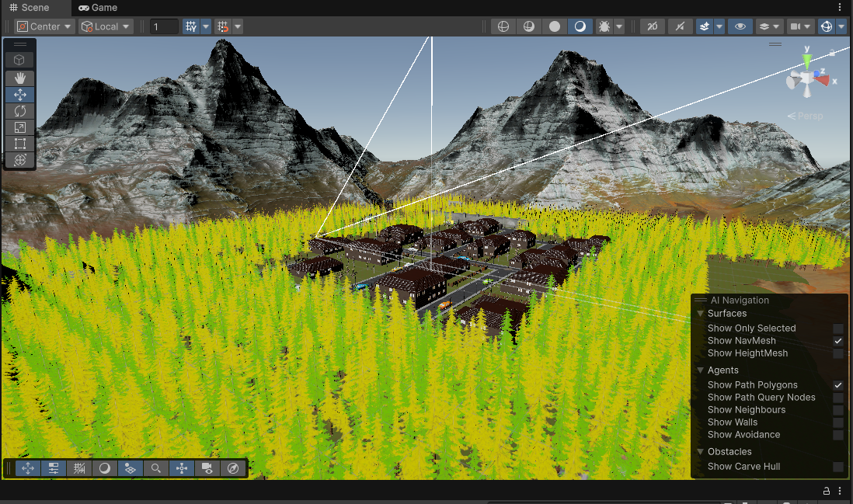
Task: Collapse the Surfaces section
Action: click(x=701, y=314)
